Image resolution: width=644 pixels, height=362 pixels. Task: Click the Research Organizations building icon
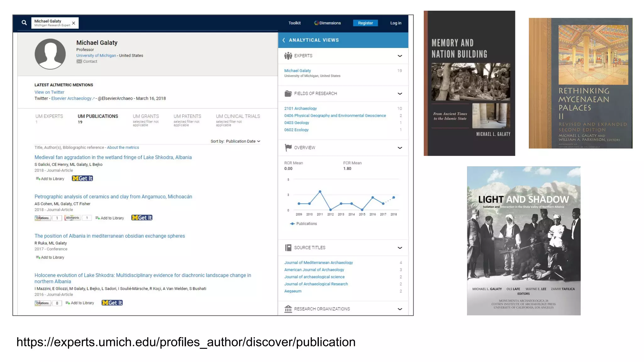coord(288,309)
